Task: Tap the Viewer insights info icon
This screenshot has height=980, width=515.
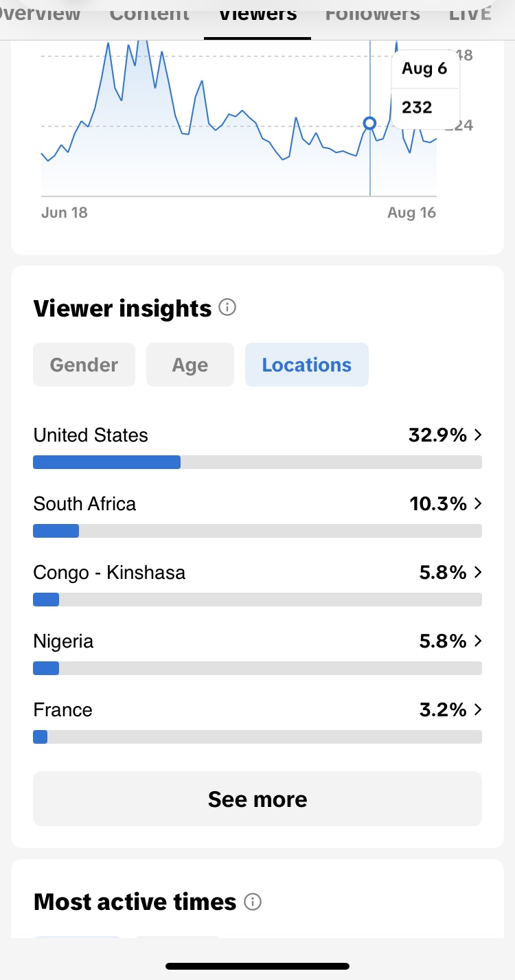Action: pyautogui.click(x=227, y=308)
